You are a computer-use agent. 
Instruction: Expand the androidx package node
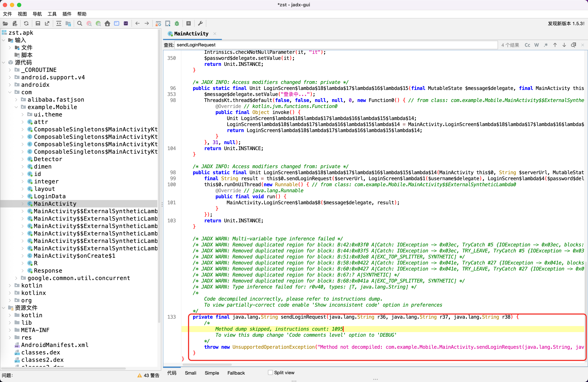pos(10,85)
